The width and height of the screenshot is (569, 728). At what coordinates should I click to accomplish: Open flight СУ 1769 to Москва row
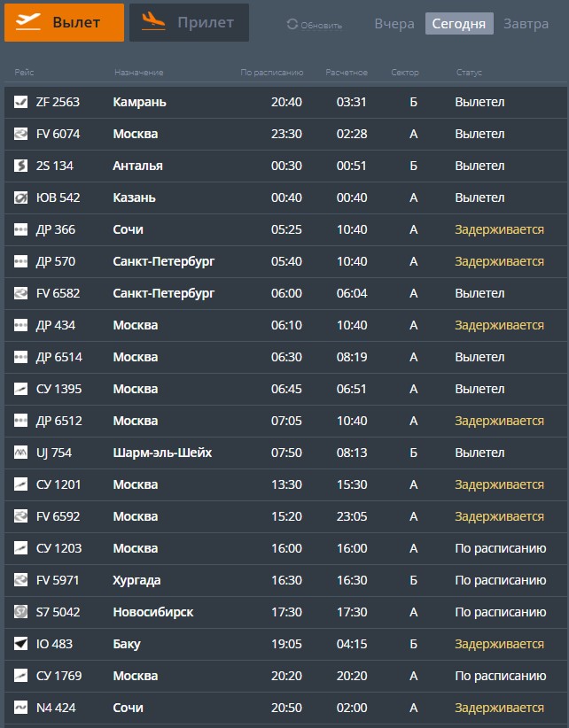284,676
